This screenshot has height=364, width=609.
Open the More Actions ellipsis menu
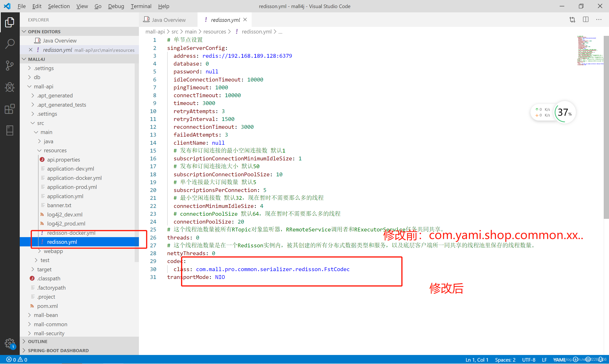click(599, 20)
